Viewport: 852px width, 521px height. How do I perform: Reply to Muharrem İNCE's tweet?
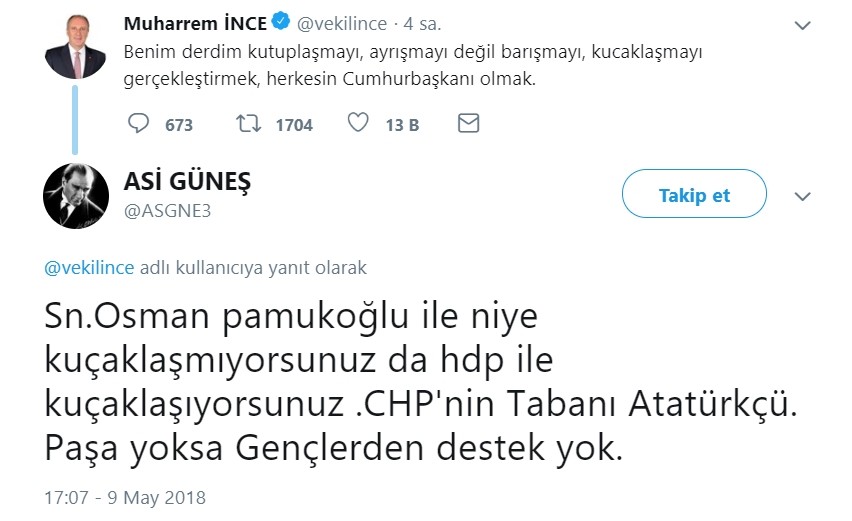139,124
